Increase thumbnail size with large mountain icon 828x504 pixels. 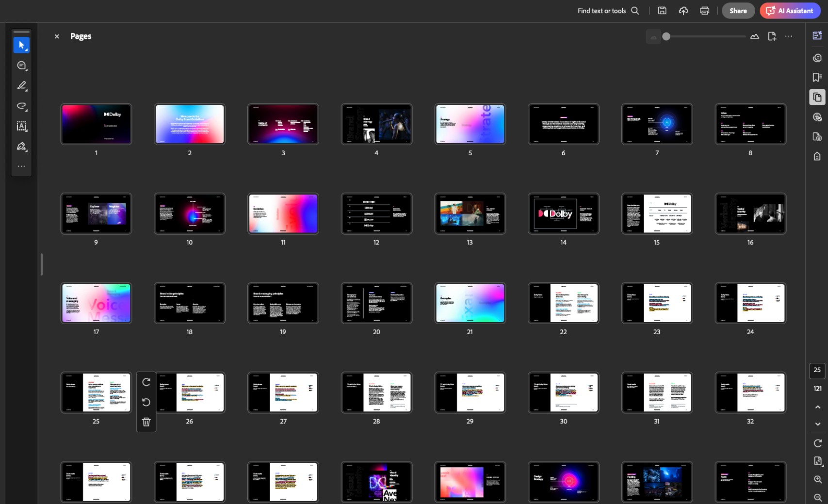tap(755, 36)
